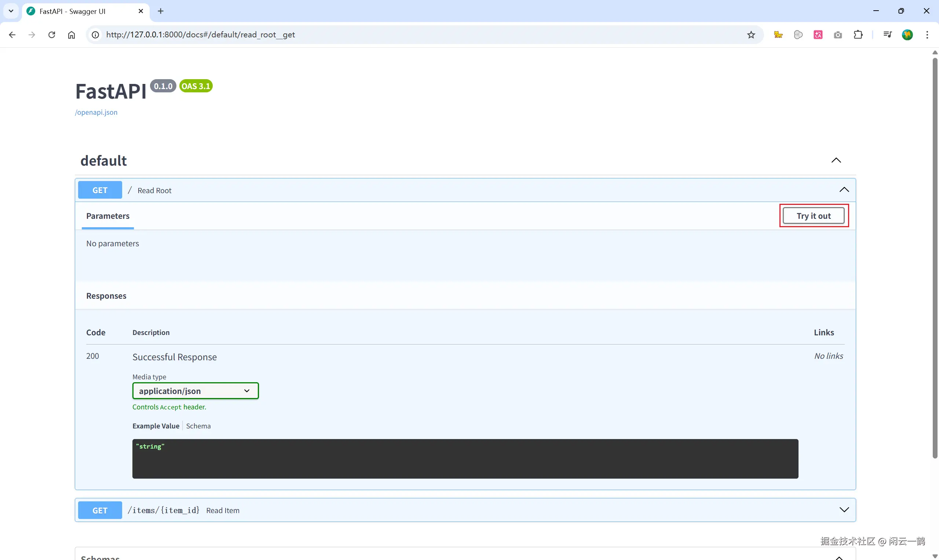This screenshot has height=560, width=939.
Task: View site information icon in address bar
Action: (95, 35)
